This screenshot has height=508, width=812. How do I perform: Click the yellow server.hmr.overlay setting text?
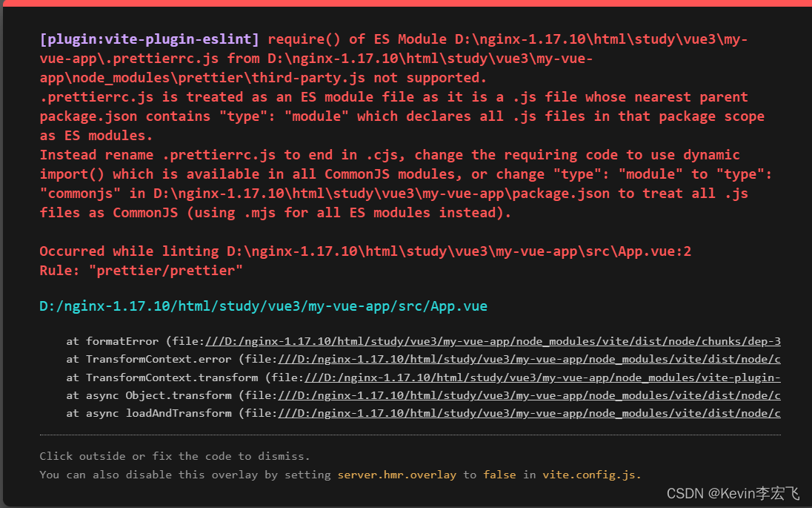(396, 475)
